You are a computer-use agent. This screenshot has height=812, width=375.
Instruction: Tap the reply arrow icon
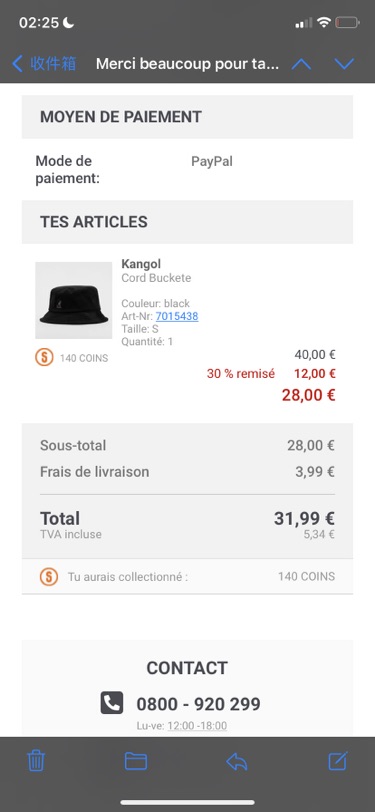[237, 761]
